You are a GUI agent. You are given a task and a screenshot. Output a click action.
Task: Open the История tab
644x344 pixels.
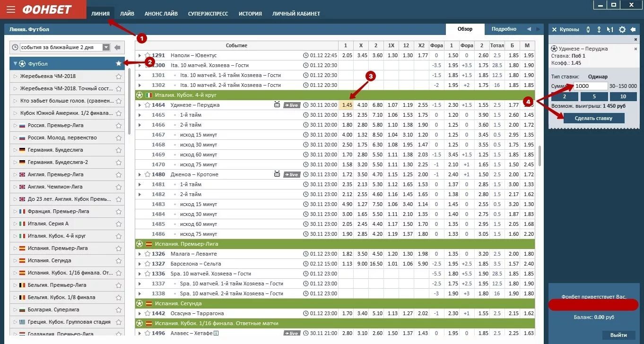[x=250, y=14]
